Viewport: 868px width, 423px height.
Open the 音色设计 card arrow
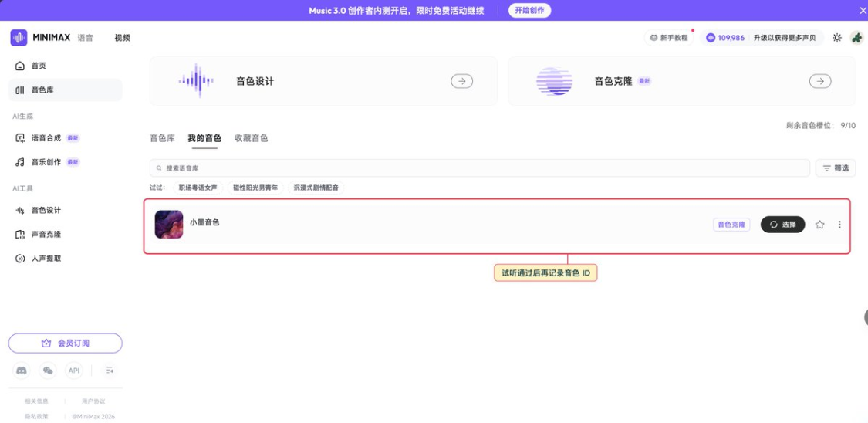pos(461,81)
